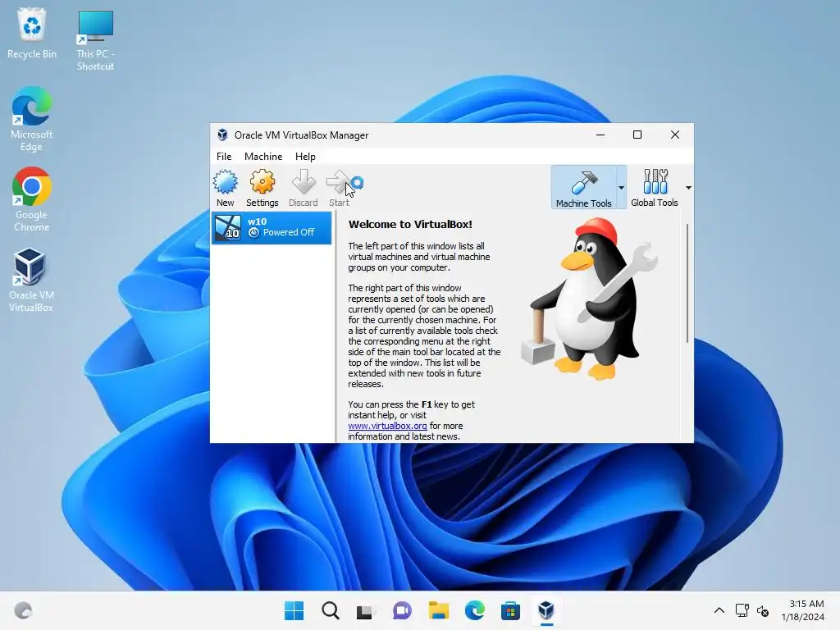This screenshot has height=630, width=840.
Task: Expand the Global Tools dropdown arrow
Action: (688, 188)
